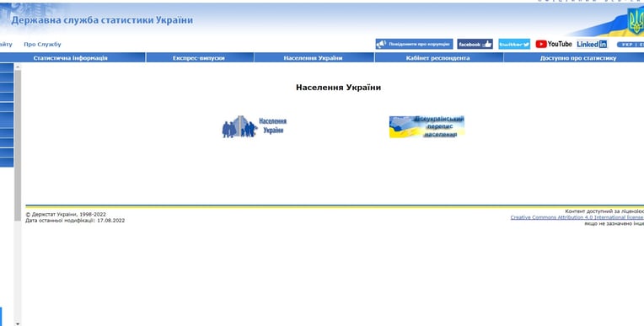This screenshot has width=644, height=326.
Task: Click the sidebar scrollbar up arrow
Action: pos(17,67)
